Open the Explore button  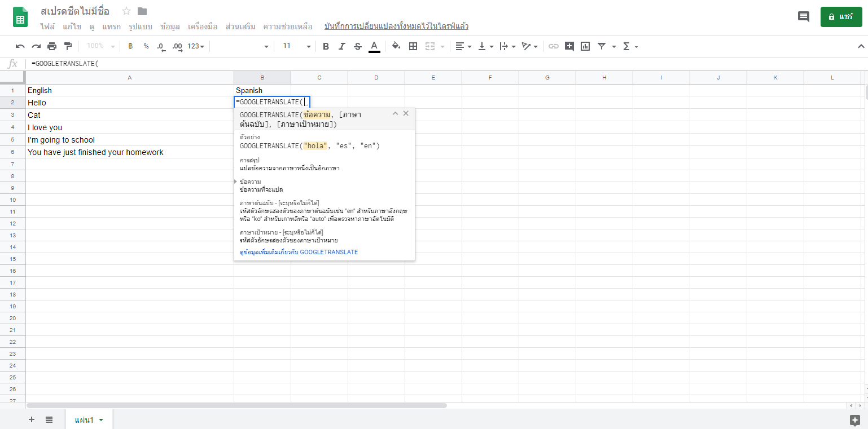[855, 419]
